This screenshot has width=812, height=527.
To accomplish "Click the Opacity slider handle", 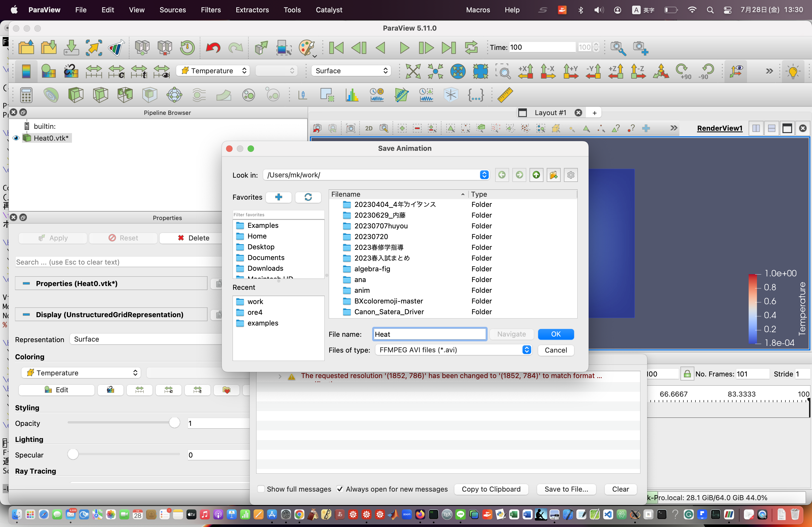I will tap(174, 422).
